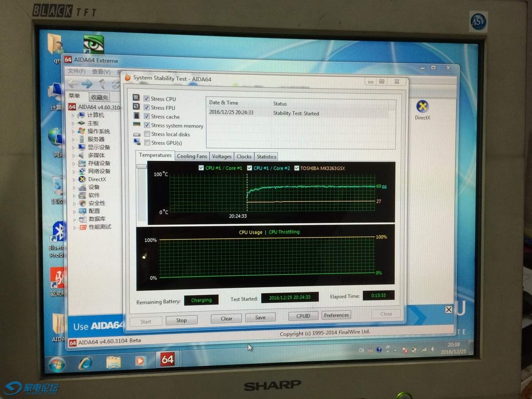The image size is (532, 399).
Task: Click the 性能测试 benchmark icon in tree
Action: 82,227
